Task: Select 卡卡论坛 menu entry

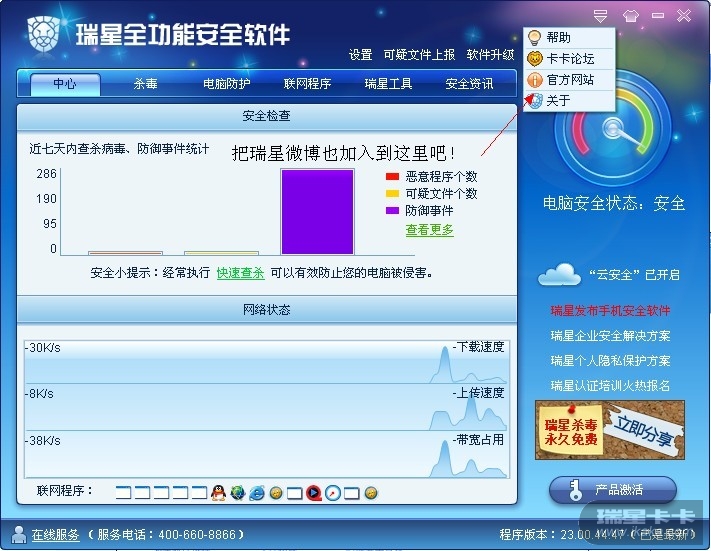Action: click(569, 59)
